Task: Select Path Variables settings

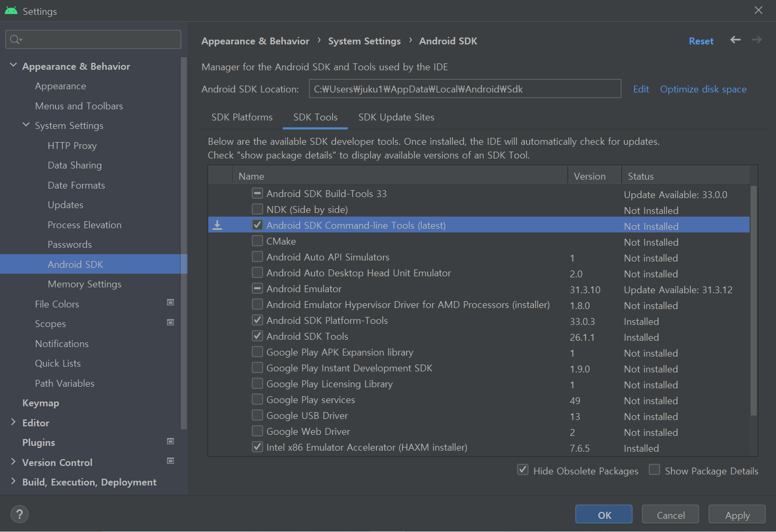Action: pos(64,383)
